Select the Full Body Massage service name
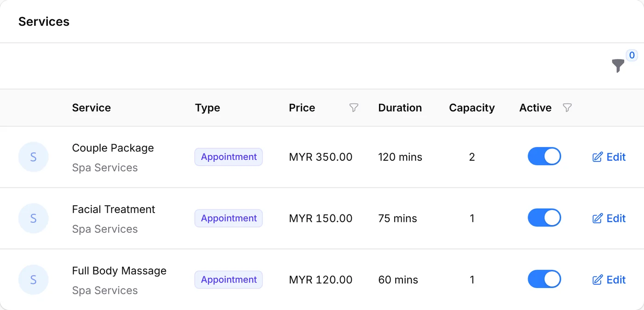This screenshot has height=310, width=644. (x=119, y=271)
